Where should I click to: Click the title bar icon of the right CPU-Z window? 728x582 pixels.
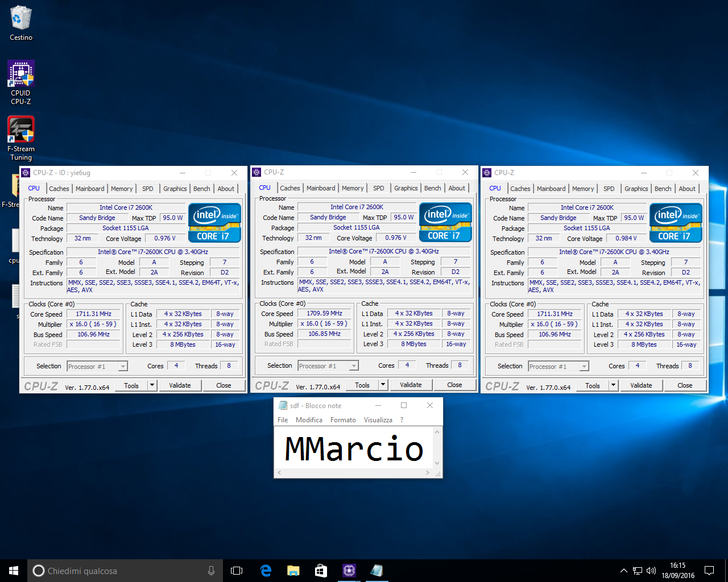(487, 173)
